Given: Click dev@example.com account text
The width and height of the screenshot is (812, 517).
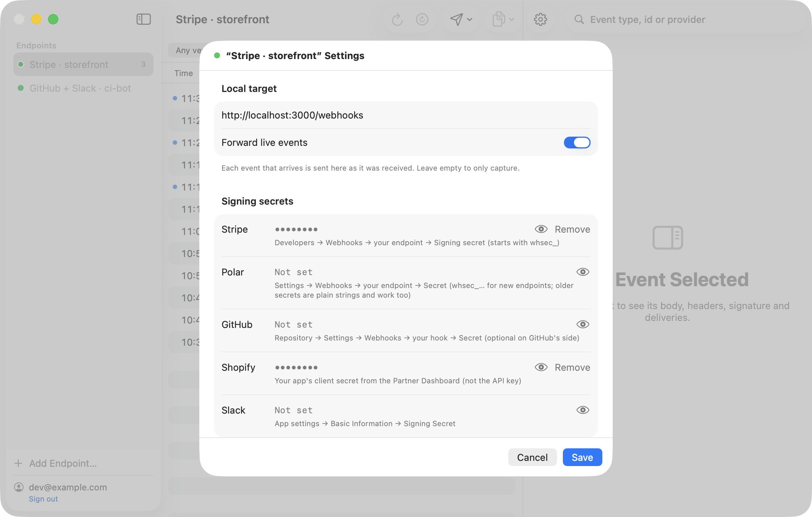Looking at the screenshot, I should tap(68, 487).
